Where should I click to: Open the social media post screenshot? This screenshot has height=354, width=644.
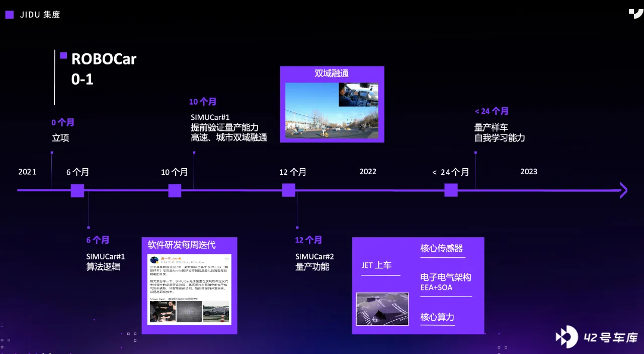[x=189, y=289]
